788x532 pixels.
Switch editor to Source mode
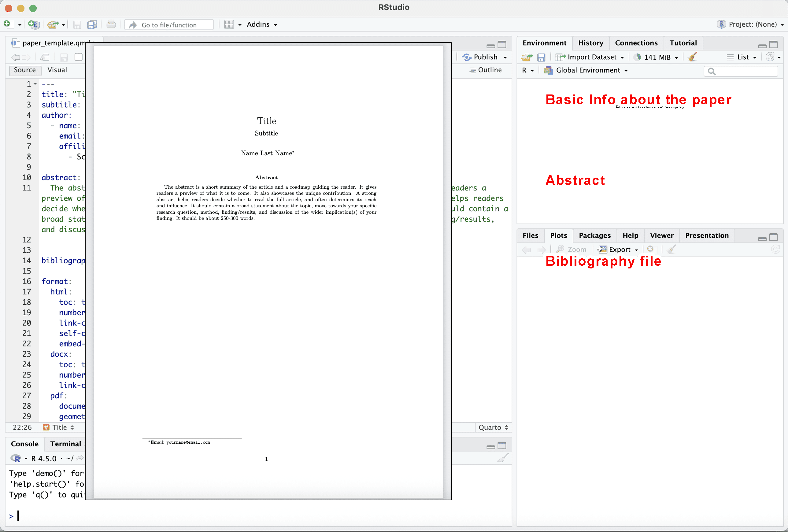click(x=25, y=70)
